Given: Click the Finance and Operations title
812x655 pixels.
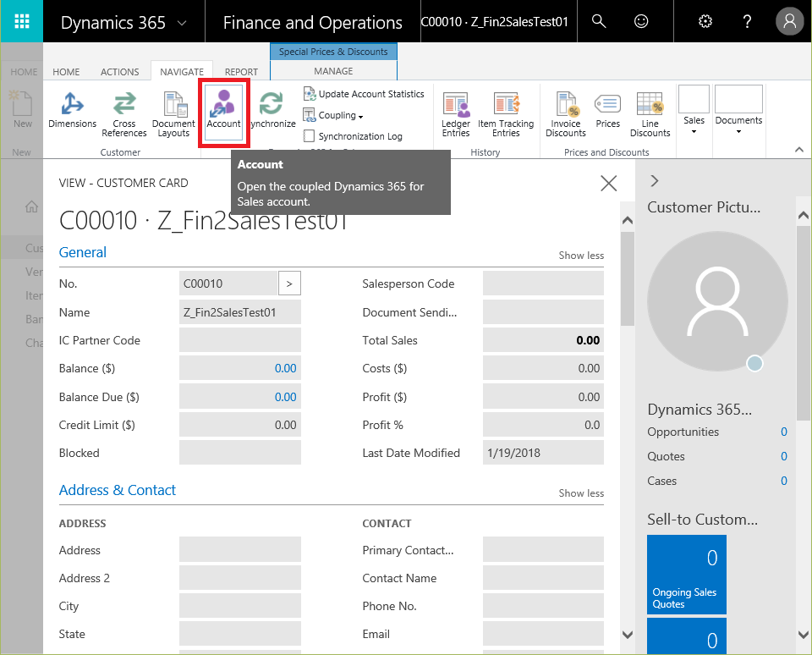Looking at the screenshot, I should pyautogui.click(x=312, y=22).
